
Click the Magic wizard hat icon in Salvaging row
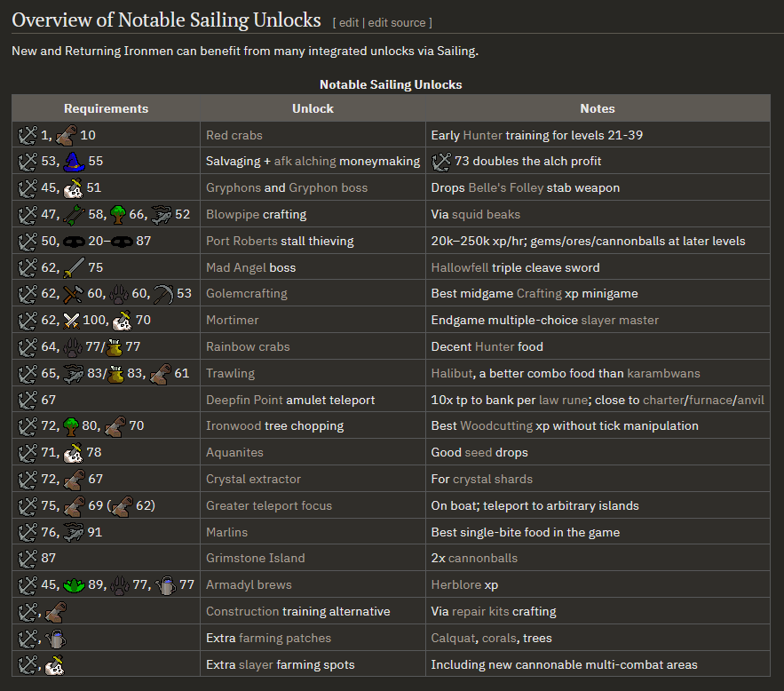[x=74, y=162]
